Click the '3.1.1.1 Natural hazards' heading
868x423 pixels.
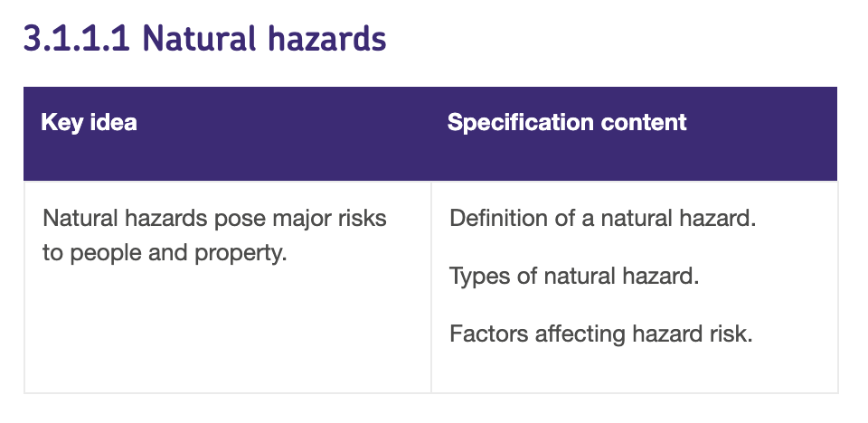pyautogui.click(x=205, y=39)
